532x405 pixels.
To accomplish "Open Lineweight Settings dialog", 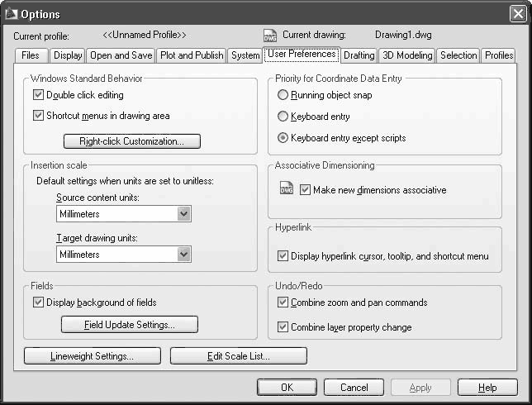I will [x=92, y=356].
